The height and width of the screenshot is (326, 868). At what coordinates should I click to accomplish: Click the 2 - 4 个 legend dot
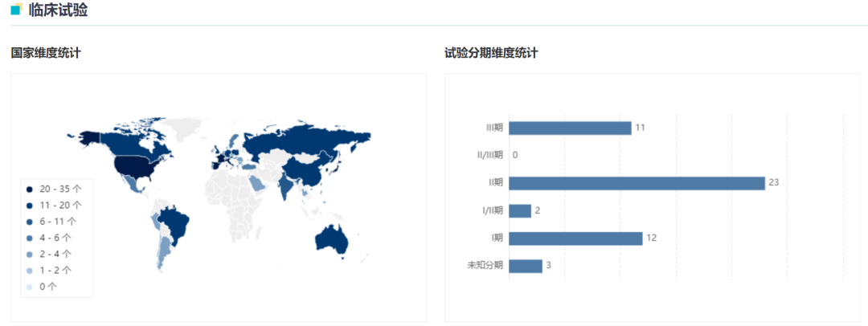point(30,254)
